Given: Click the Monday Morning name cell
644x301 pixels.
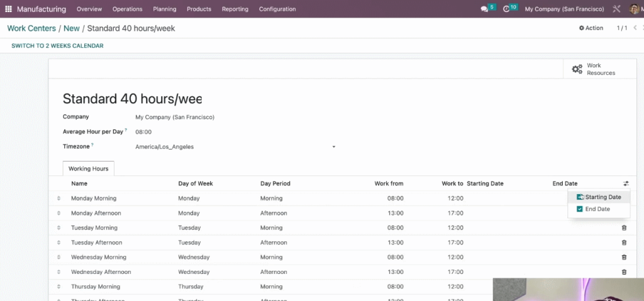Looking at the screenshot, I should pos(94,199).
